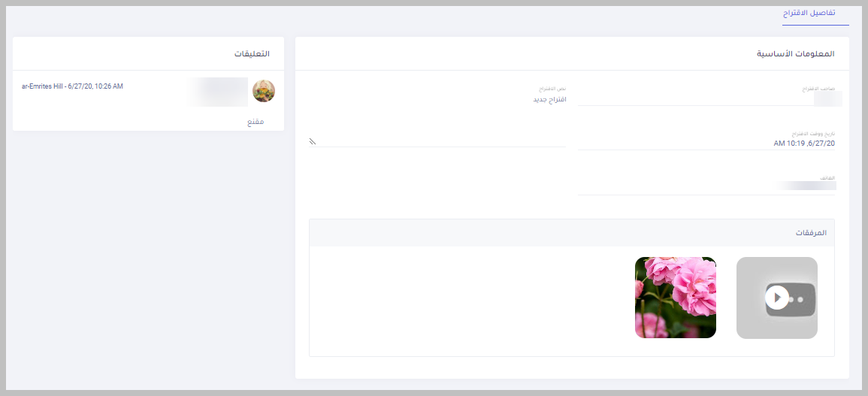This screenshot has height=396, width=868.
Task: Select the comment timestamp 6/27/20, 10:26 AM
Action: (x=95, y=86)
